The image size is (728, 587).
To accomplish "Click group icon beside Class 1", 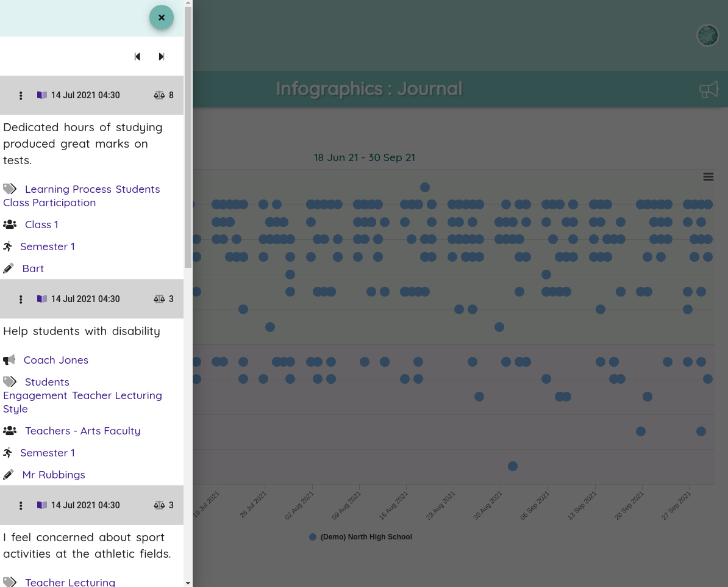I will (x=10, y=225).
